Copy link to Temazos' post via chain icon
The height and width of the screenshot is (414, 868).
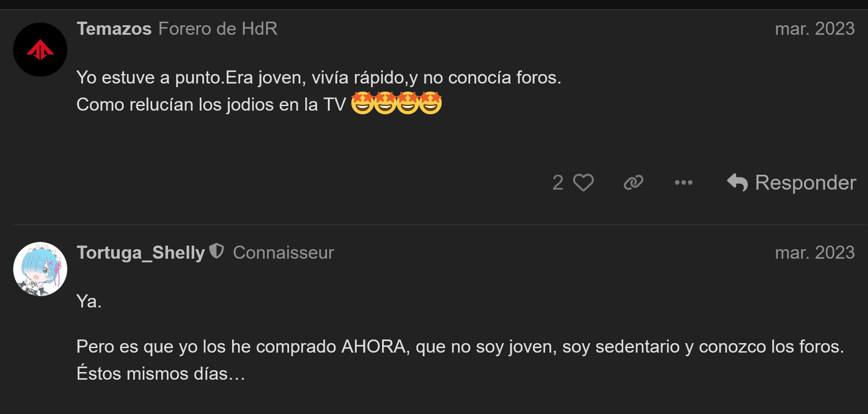(x=633, y=183)
